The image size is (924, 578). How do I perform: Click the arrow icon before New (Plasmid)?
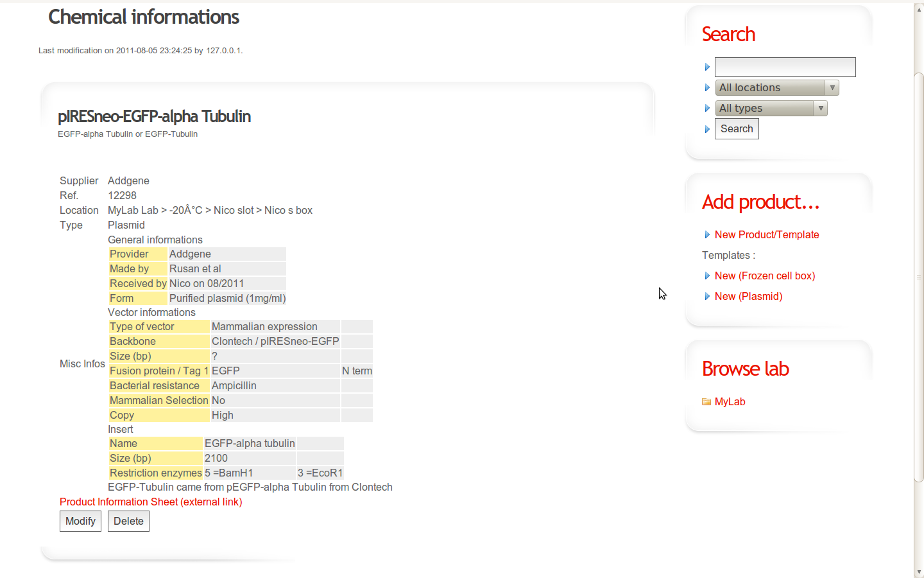point(707,296)
